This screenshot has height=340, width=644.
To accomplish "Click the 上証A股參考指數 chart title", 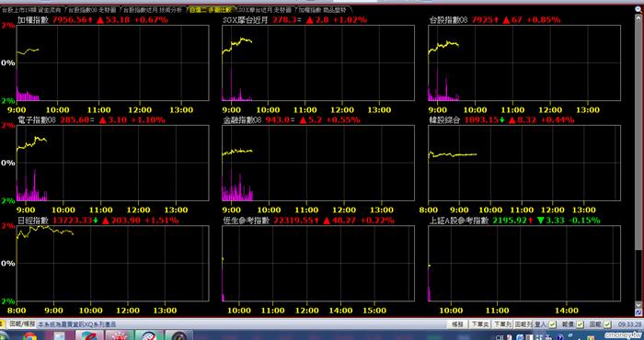I will [459, 221].
